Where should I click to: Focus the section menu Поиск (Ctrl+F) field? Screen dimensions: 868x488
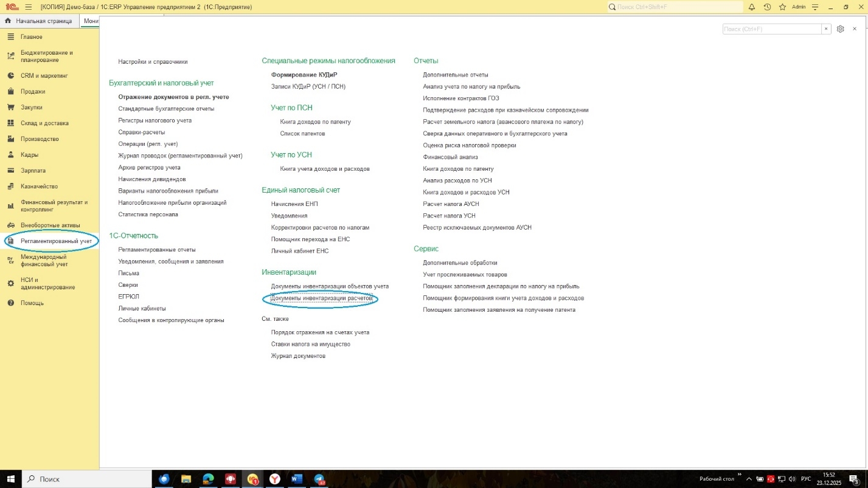771,29
